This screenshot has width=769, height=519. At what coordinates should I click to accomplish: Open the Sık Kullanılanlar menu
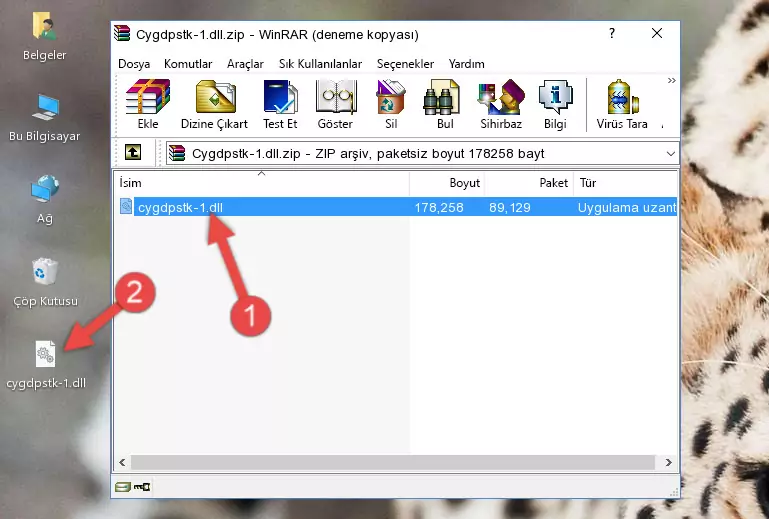pyautogui.click(x=320, y=64)
